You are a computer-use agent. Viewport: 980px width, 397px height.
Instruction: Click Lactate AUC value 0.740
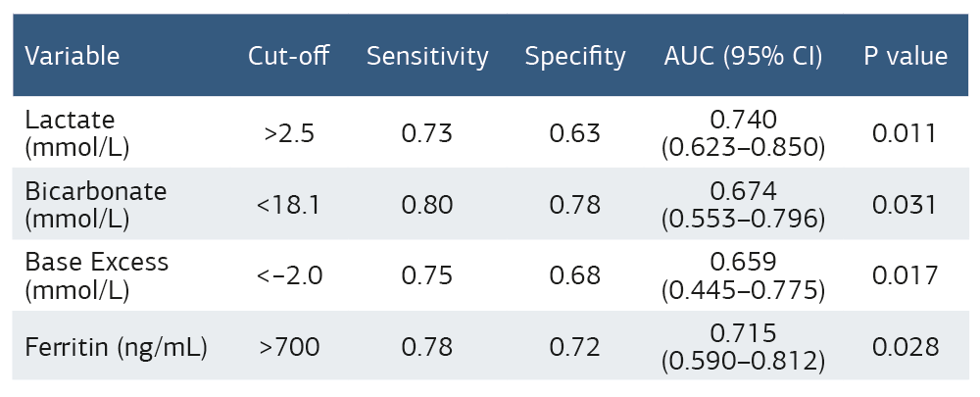(743, 120)
